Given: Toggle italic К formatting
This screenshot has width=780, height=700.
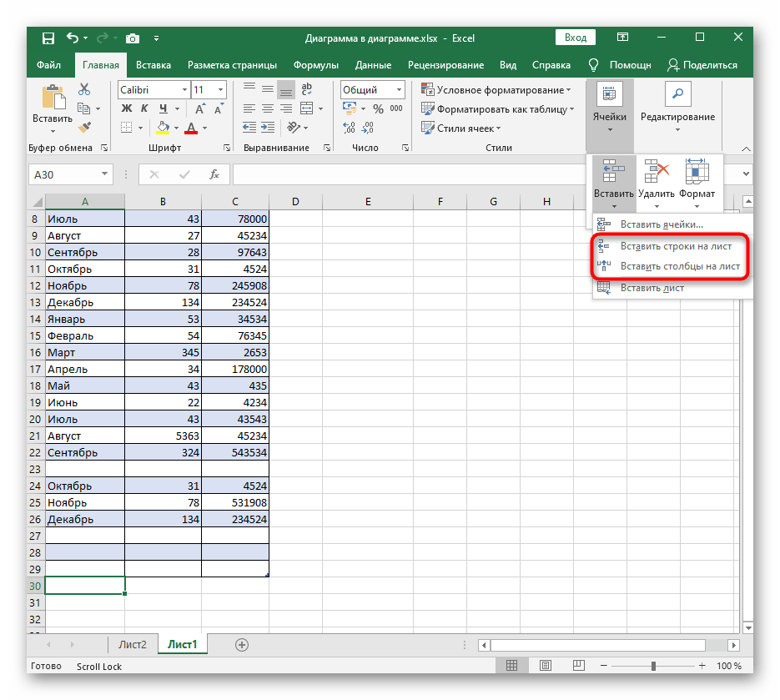Looking at the screenshot, I should coord(145,108).
